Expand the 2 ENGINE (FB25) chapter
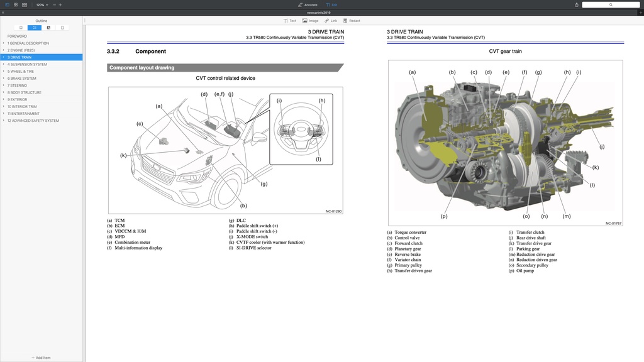The width and height of the screenshot is (644, 362). pyautogui.click(x=3, y=50)
